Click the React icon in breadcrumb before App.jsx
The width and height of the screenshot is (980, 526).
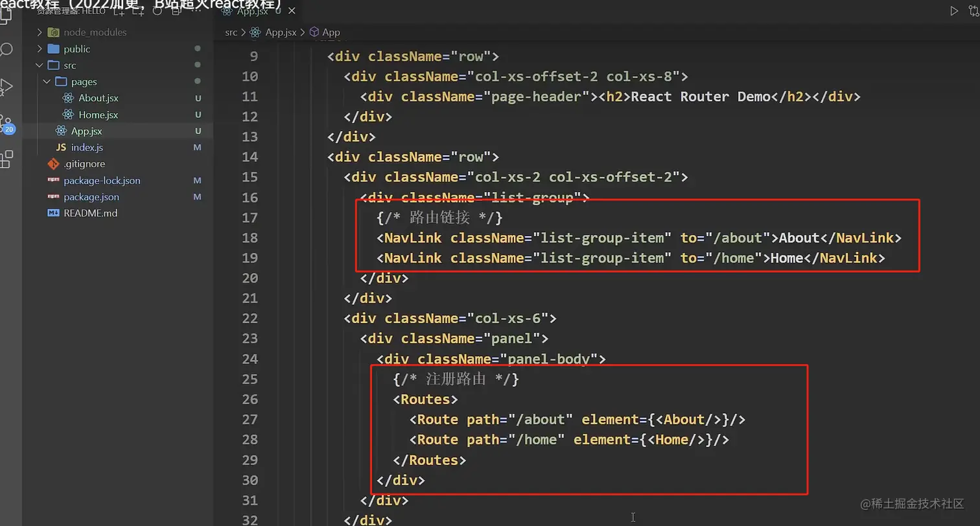[255, 32]
